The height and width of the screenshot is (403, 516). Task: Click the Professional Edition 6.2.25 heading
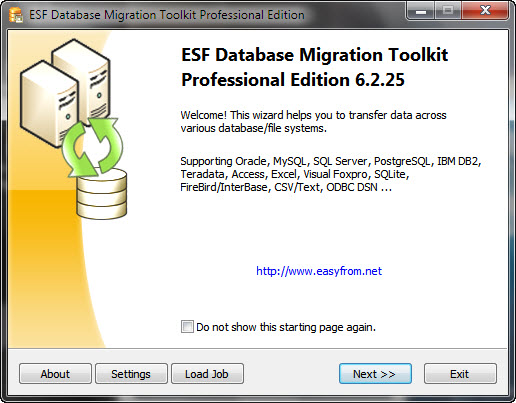tap(293, 80)
